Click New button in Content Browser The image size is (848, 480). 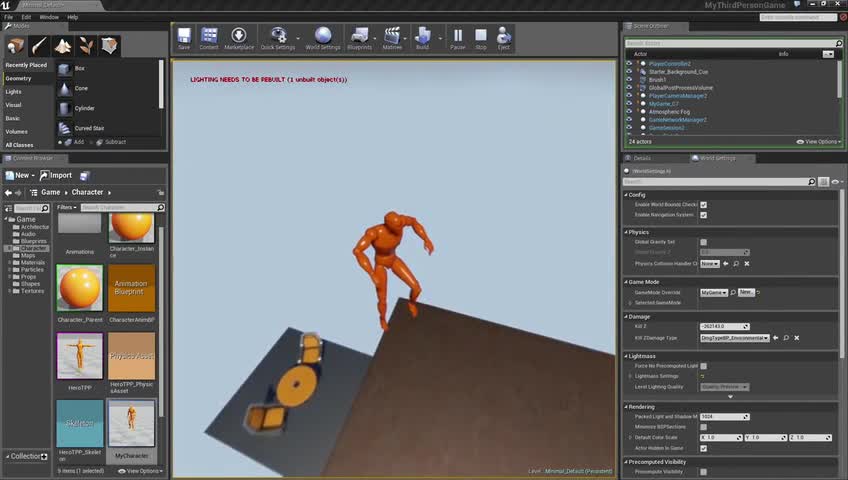(20, 176)
